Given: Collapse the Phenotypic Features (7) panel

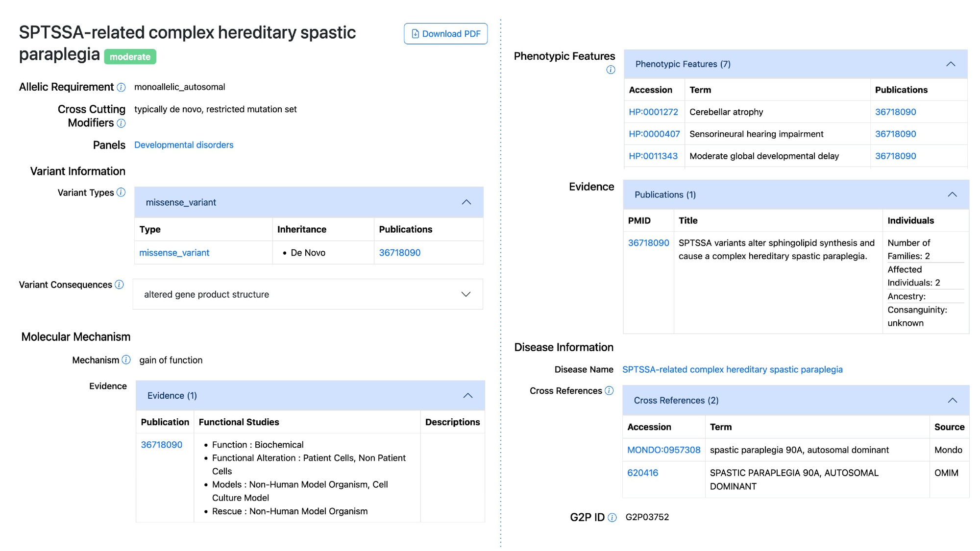Looking at the screenshot, I should pos(951,64).
